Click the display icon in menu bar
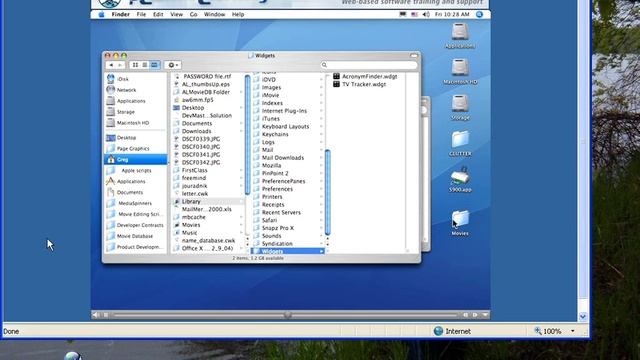This screenshot has width=640, height=360. point(403,14)
